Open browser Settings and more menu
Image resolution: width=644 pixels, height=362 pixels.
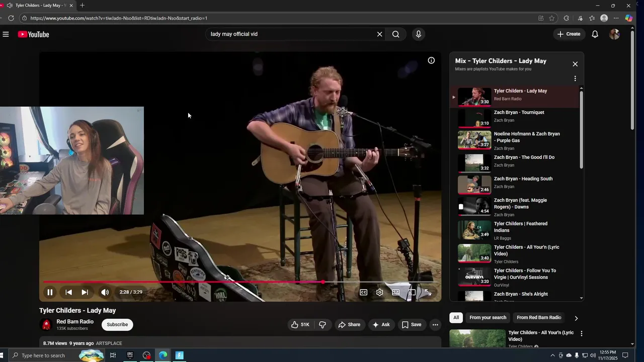pyautogui.click(x=616, y=18)
